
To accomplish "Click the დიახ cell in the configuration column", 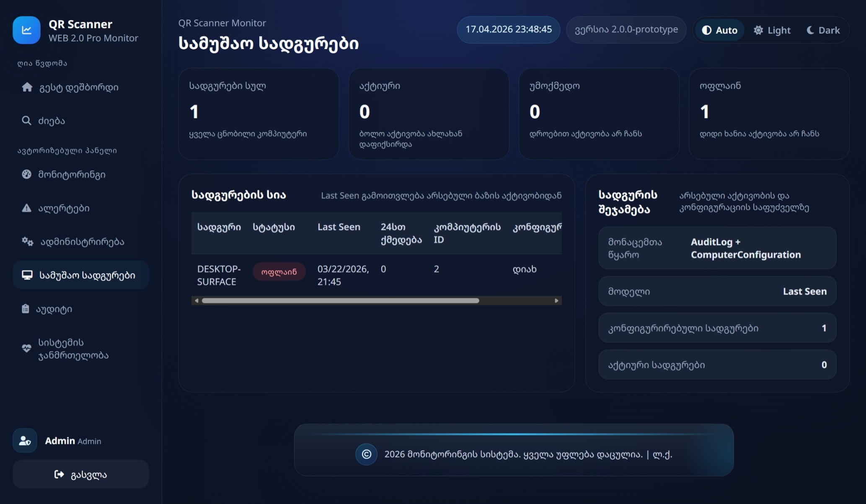I will coord(525,269).
